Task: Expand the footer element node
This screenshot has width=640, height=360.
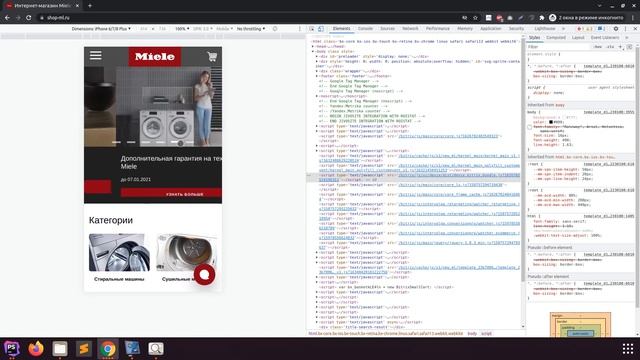Action: pos(317,76)
